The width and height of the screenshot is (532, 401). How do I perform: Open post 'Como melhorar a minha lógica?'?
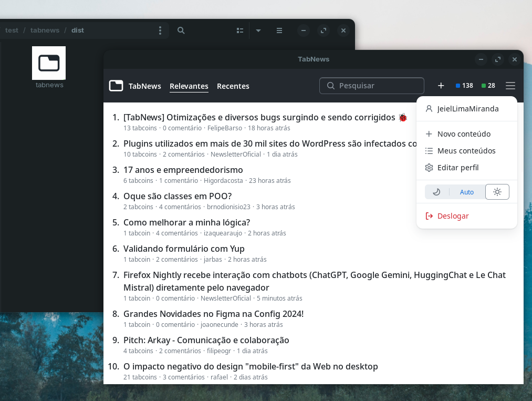tap(186, 222)
